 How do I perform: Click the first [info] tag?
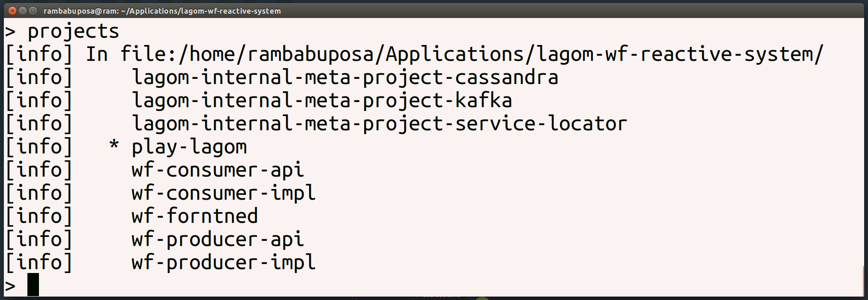tap(39, 54)
